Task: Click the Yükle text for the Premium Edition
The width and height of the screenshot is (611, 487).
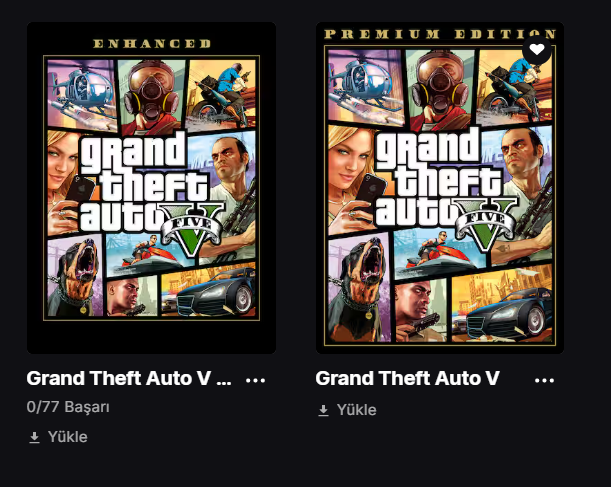Action: click(357, 410)
